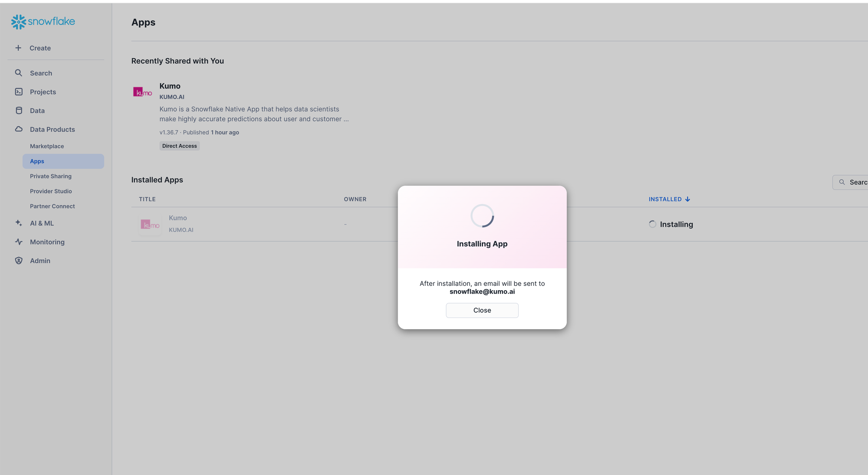
Task: Click the magnifier icon beside Search in sidebar
Action: point(19,73)
